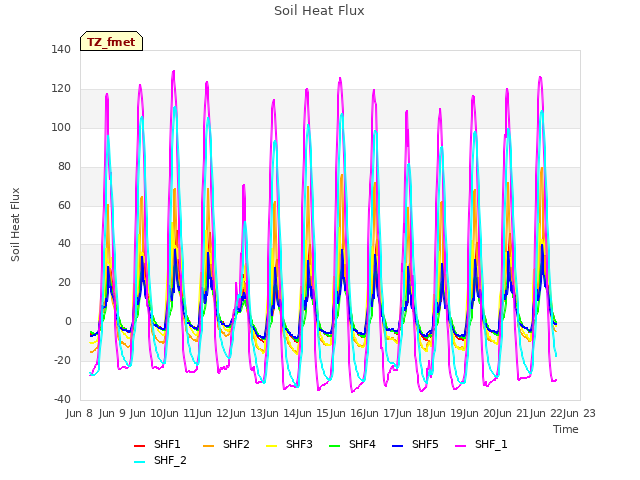The image size is (640, 480).
Task: Click the SHF4 green legend swatch
Action: click(x=334, y=446)
